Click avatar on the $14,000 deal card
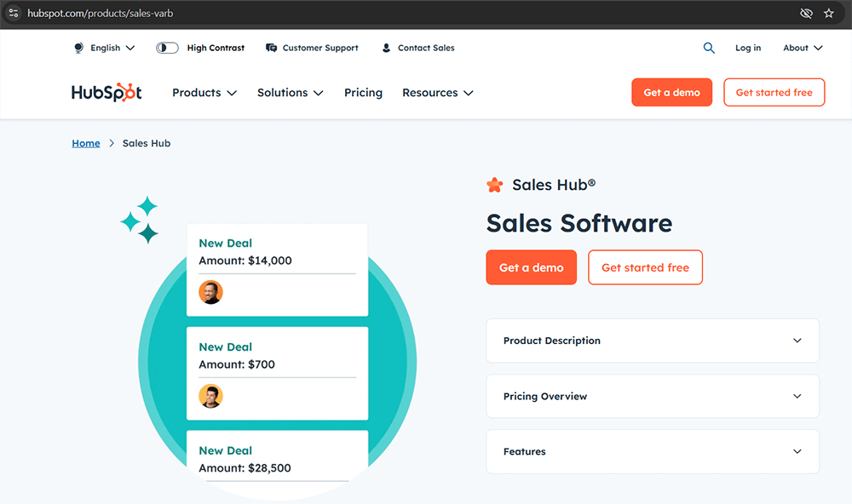The height and width of the screenshot is (504, 852). tap(210, 292)
